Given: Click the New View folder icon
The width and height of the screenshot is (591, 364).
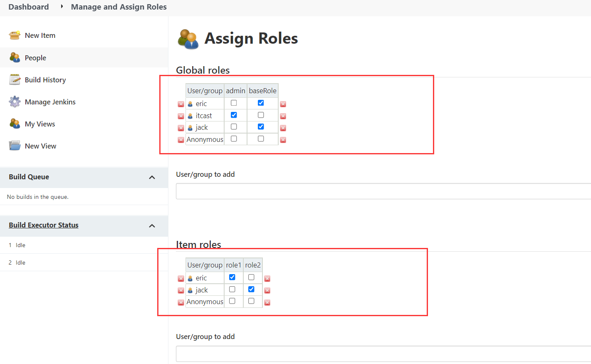Looking at the screenshot, I should 15,146.
